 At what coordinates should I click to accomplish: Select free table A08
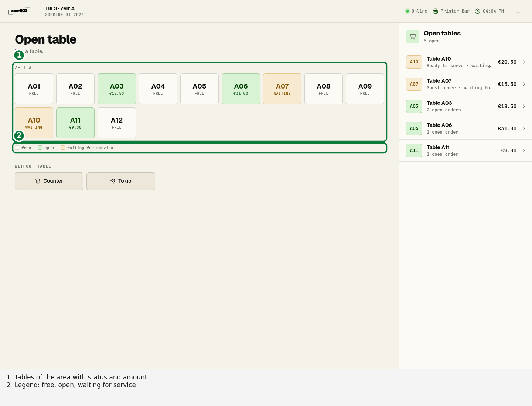324,89
